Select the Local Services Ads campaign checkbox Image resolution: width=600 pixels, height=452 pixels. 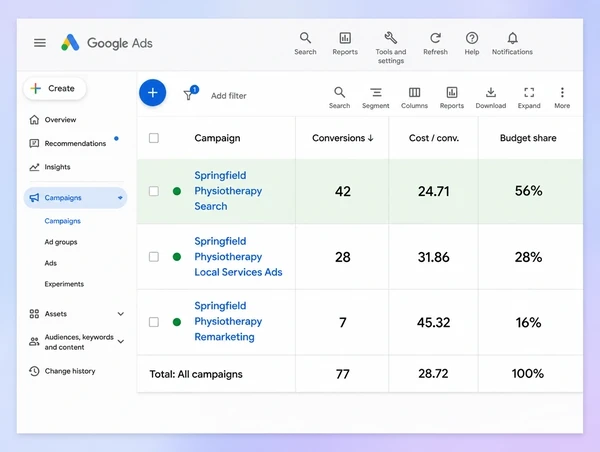pos(154,256)
